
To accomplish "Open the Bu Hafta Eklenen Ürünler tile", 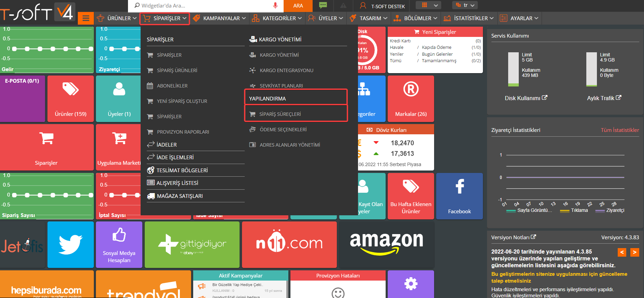I will (x=411, y=196).
